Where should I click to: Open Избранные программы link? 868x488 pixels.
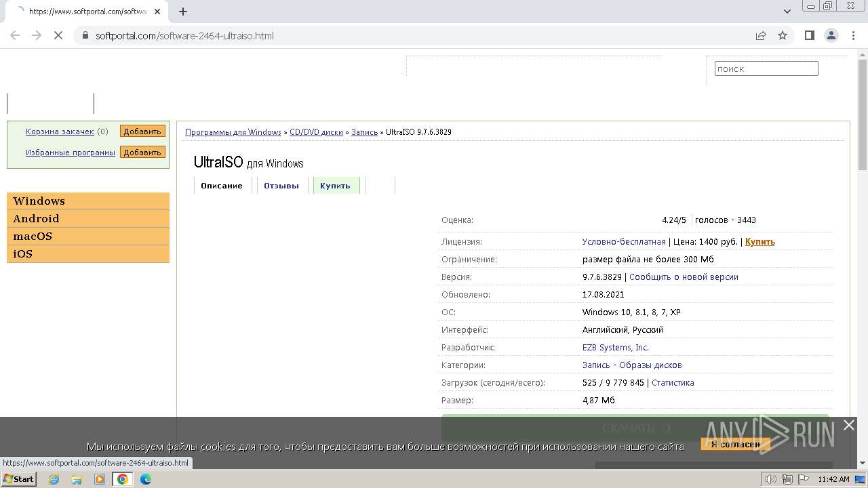(x=71, y=152)
